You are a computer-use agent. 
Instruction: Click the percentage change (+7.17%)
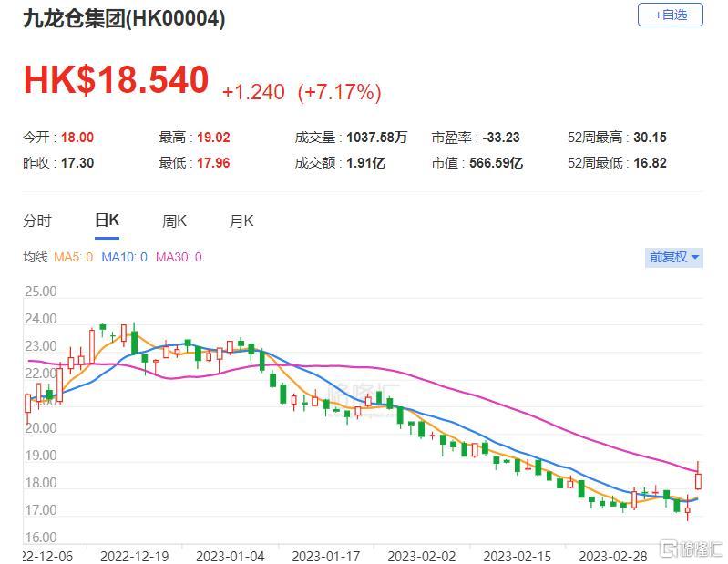(x=339, y=92)
